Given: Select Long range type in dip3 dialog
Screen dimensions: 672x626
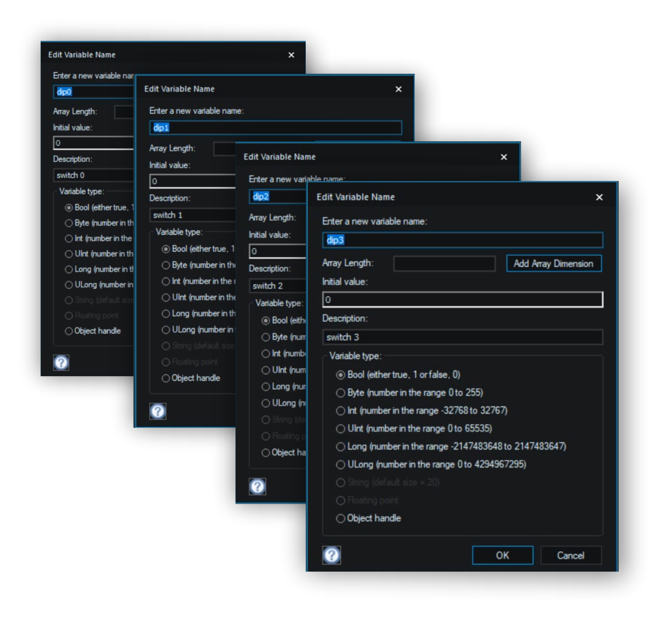Looking at the screenshot, I should pyautogui.click(x=451, y=446).
